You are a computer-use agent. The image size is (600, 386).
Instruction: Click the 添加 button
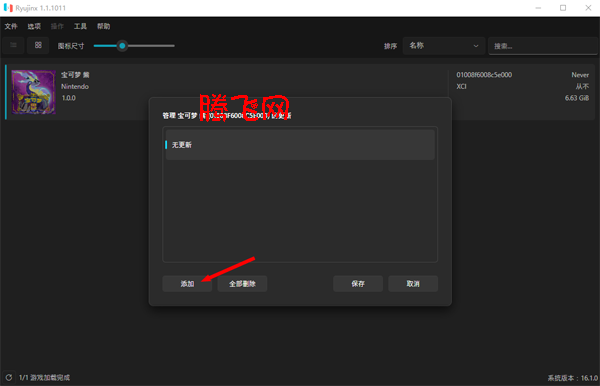click(x=187, y=283)
